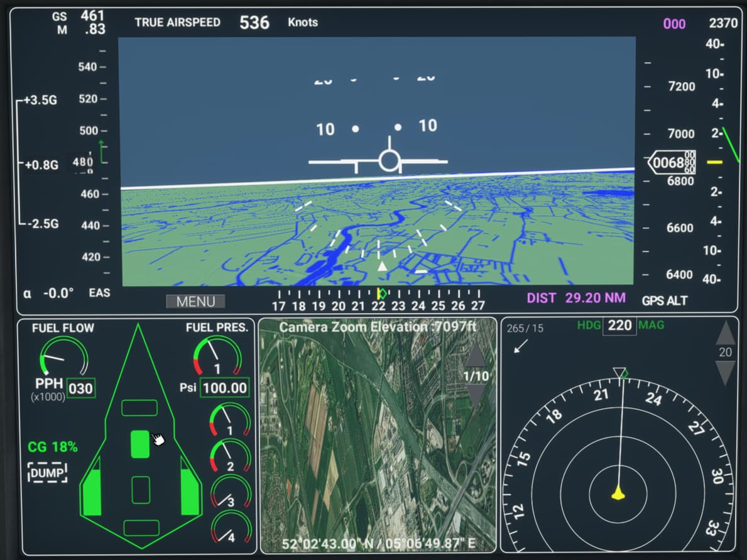
Task: Open the MENU button
Action: click(x=195, y=302)
